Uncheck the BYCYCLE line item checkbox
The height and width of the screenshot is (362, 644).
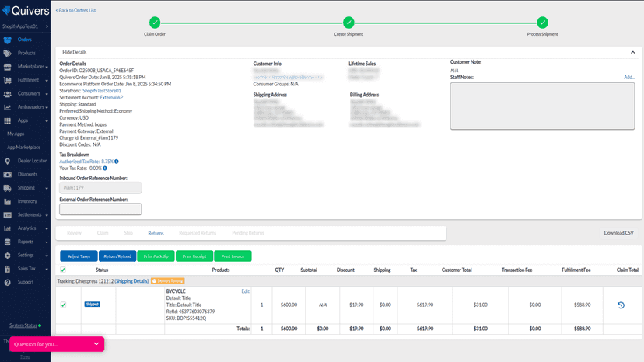(63, 305)
